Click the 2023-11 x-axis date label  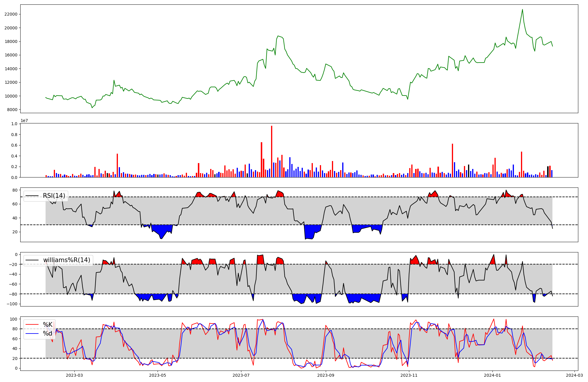[409, 375]
